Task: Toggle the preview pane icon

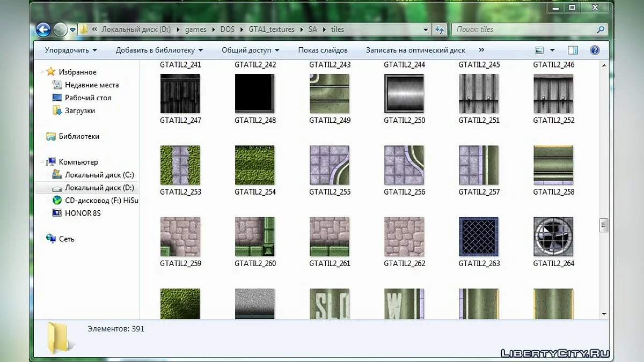Action: [x=573, y=50]
